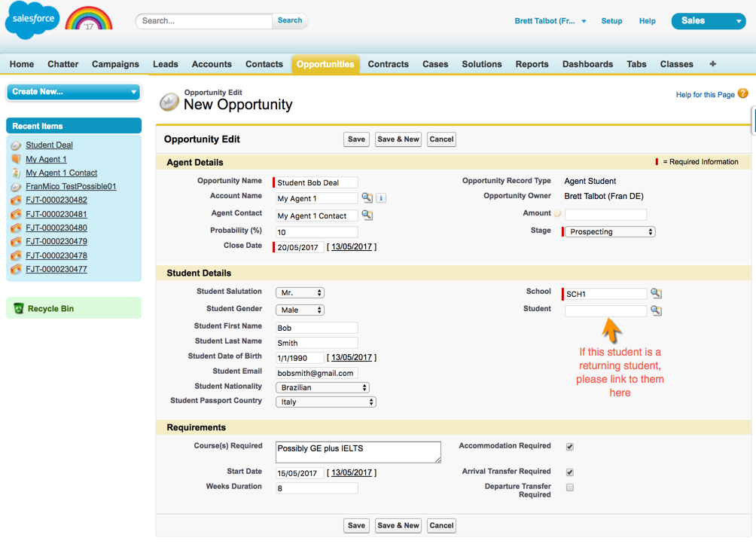Viewport: 756px width, 544px height.
Task: Go to the Reports tab
Action: tap(532, 64)
